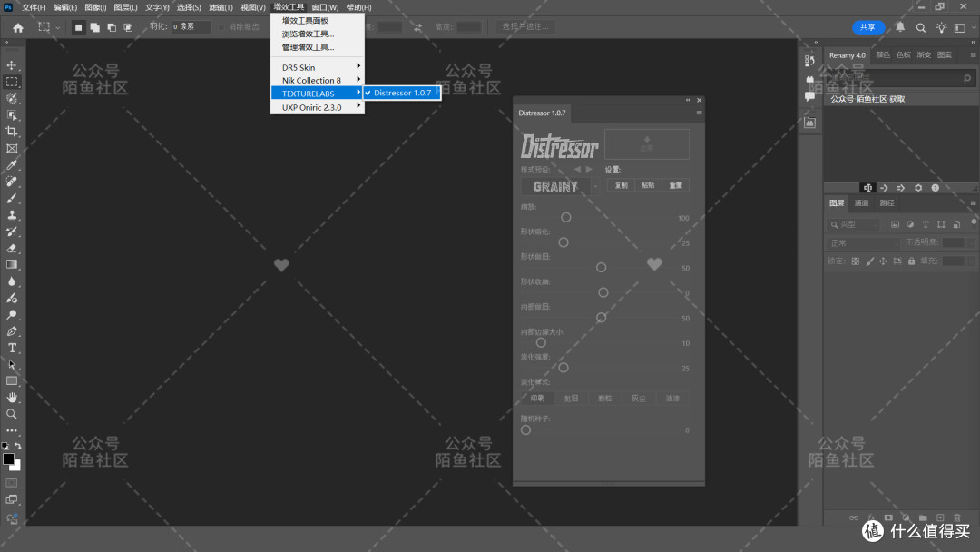Click the 重置 settings button
980x552 pixels.
pyautogui.click(x=676, y=186)
